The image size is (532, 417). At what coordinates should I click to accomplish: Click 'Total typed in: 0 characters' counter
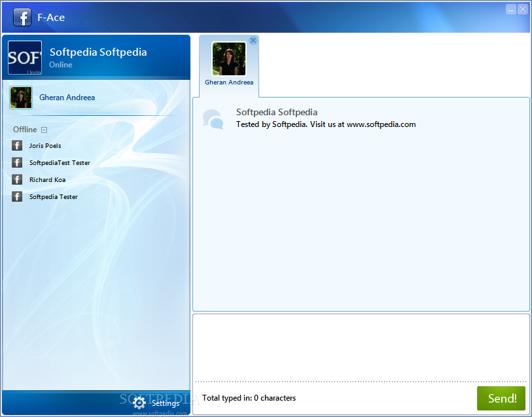(249, 397)
